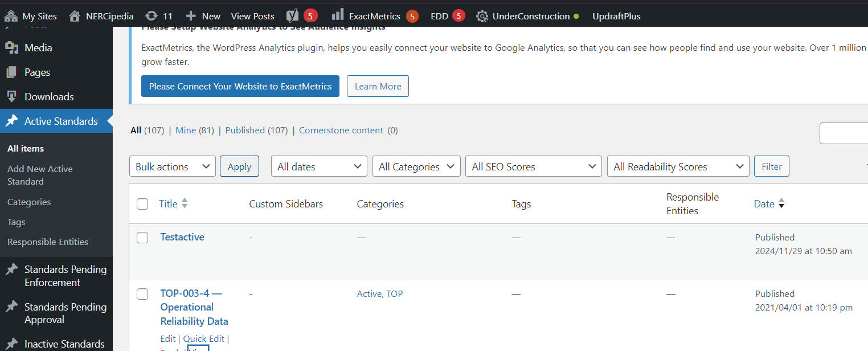Click the ExactMetrics notification badge 5

click(x=412, y=16)
